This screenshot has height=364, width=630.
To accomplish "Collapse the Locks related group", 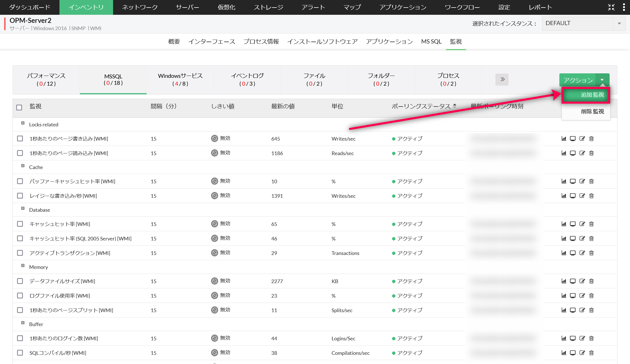I will coord(23,123).
